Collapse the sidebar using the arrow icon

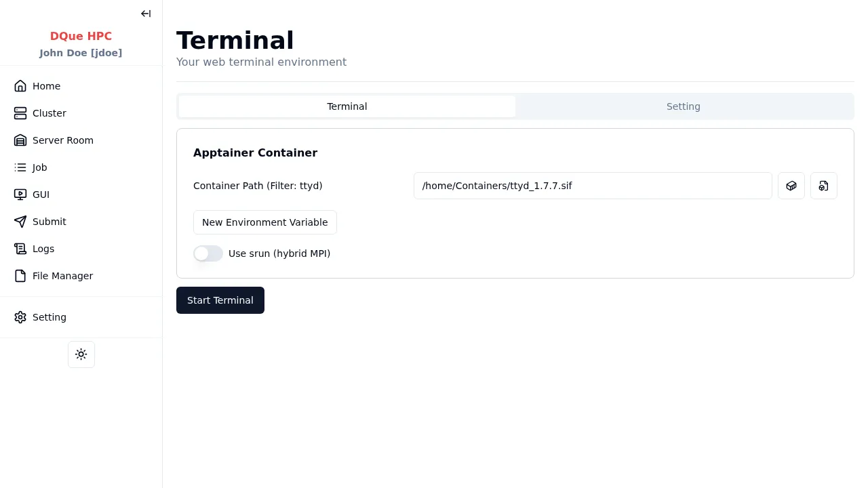pyautogui.click(x=146, y=14)
